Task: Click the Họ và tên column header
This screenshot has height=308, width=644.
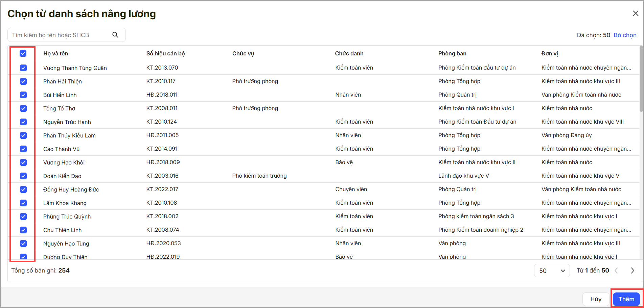Action: (x=56, y=53)
